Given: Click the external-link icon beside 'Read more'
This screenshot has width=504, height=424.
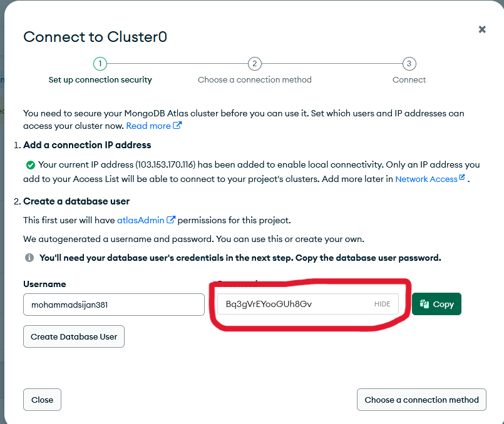Looking at the screenshot, I should (178, 126).
